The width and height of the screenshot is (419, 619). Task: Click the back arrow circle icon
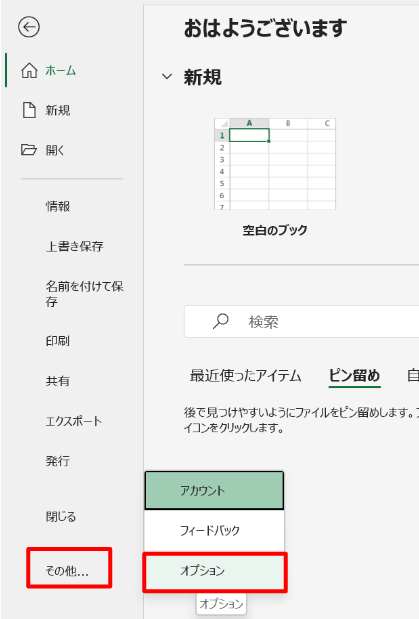click(x=29, y=27)
